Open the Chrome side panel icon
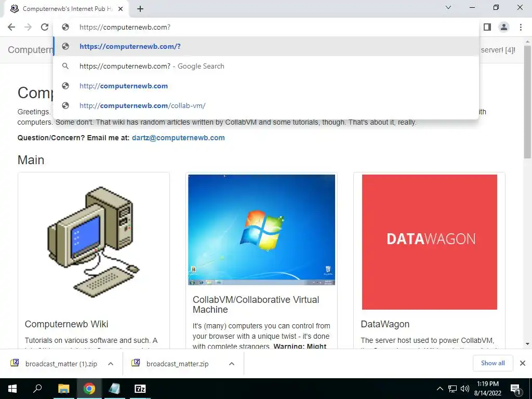 [x=487, y=27]
